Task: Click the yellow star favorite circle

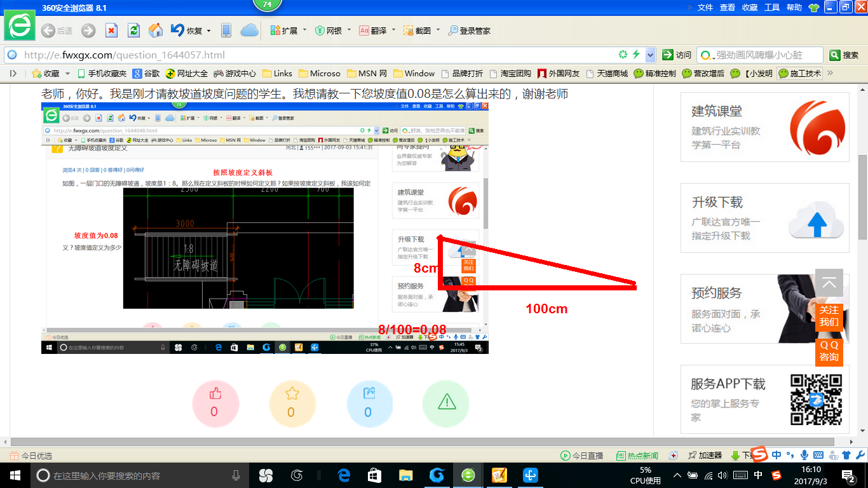Action: pos(292,403)
